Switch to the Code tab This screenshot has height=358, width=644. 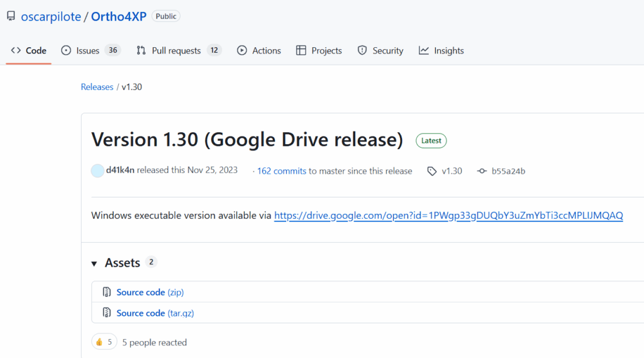[x=29, y=50]
